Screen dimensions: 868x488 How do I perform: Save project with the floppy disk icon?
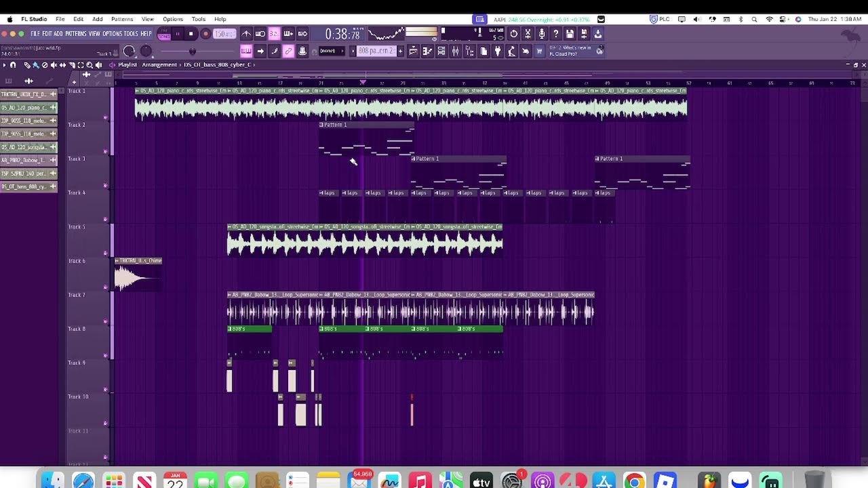pos(570,33)
